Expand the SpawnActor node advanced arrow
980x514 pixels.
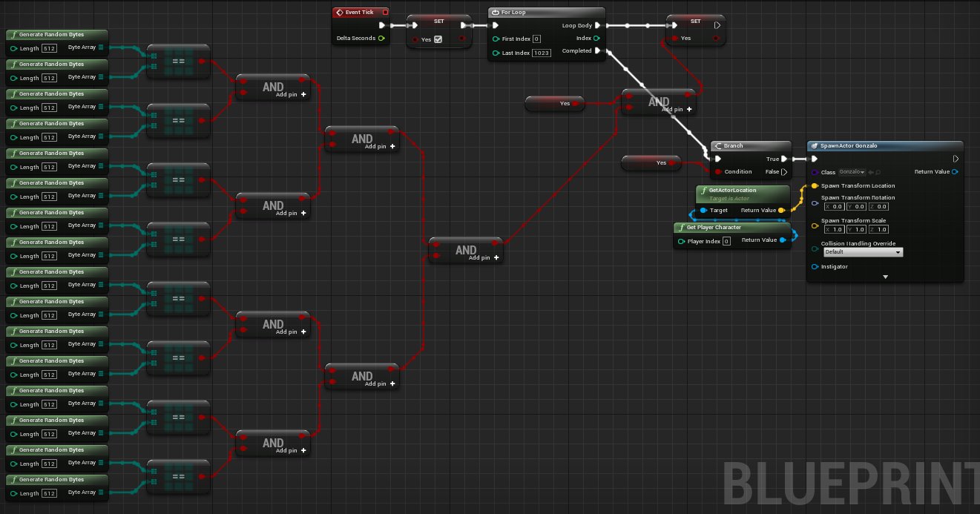click(x=885, y=277)
